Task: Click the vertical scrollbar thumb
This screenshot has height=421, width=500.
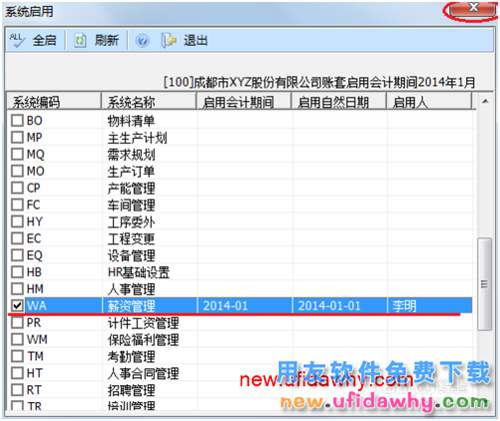Action: point(485,284)
